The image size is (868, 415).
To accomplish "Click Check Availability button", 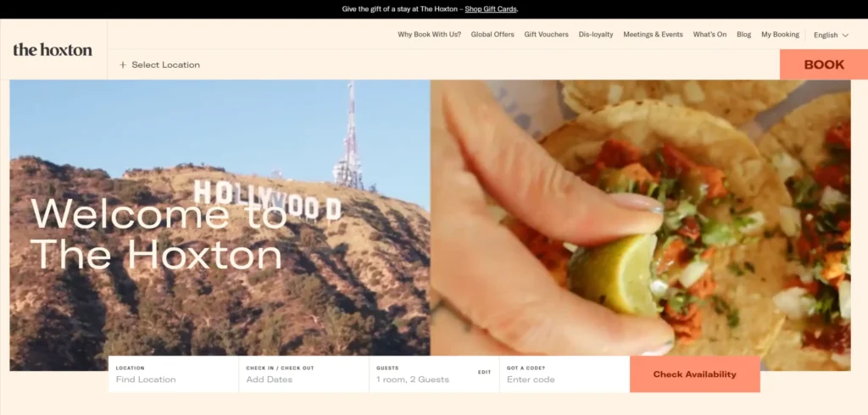I will click(695, 374).
